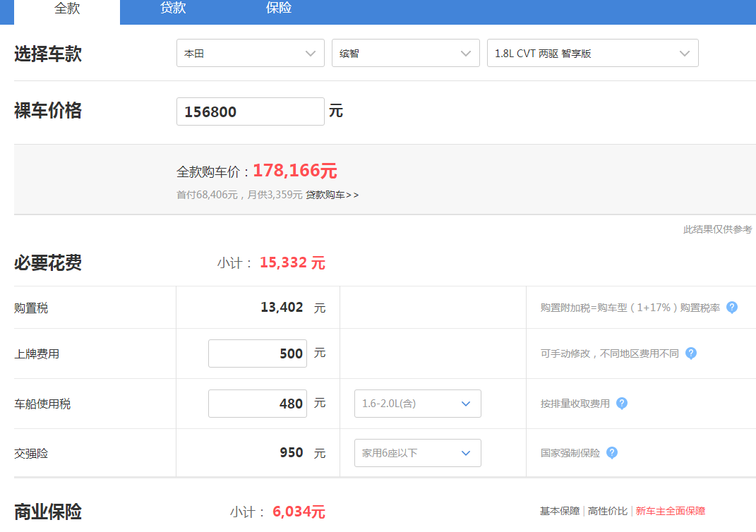
Task: Click the 950 交强险 value
Action: click(292, 453)
